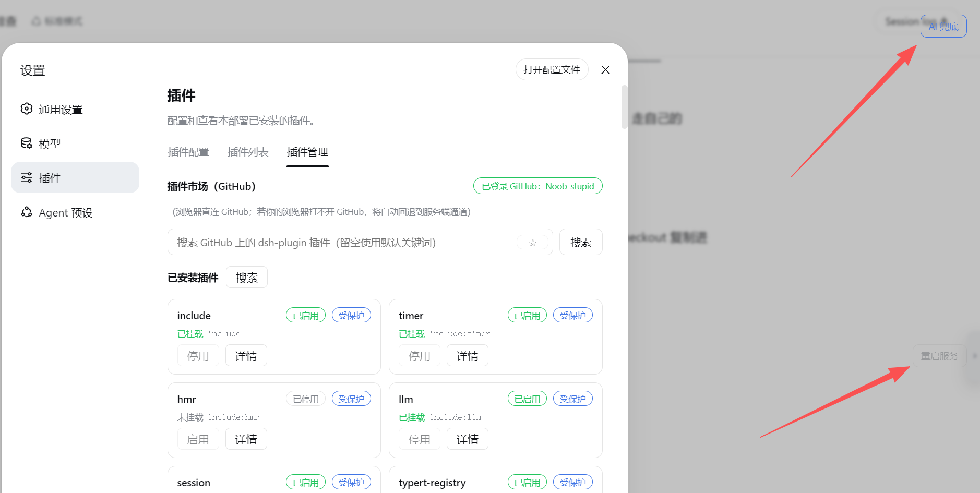Click the 插件 sliders icon

[27, 177]
